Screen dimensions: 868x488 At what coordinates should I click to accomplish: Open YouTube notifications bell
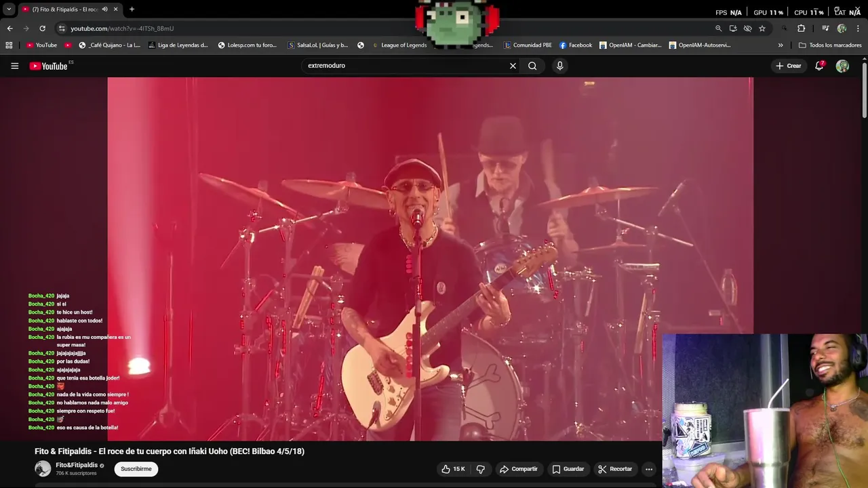coord(819,66)
